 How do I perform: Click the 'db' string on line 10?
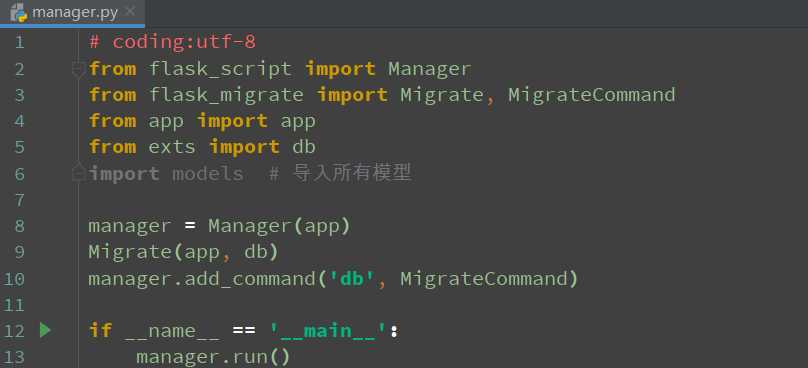point(351,279)
